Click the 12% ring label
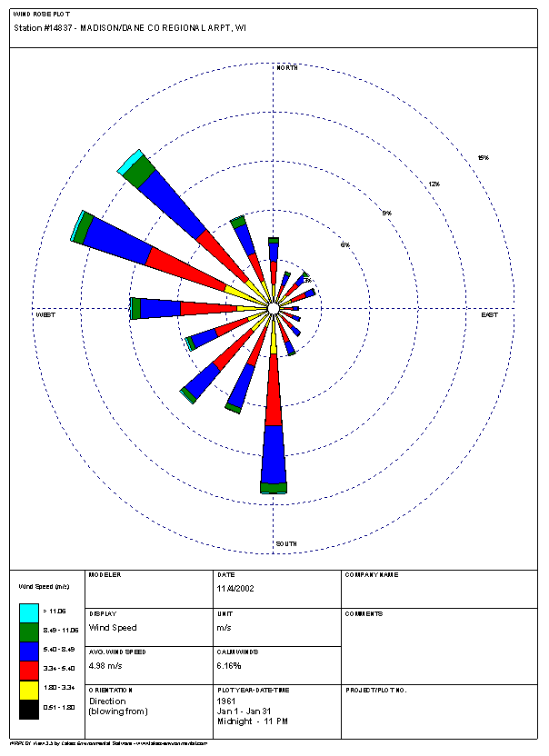 (x=434, y=184)
